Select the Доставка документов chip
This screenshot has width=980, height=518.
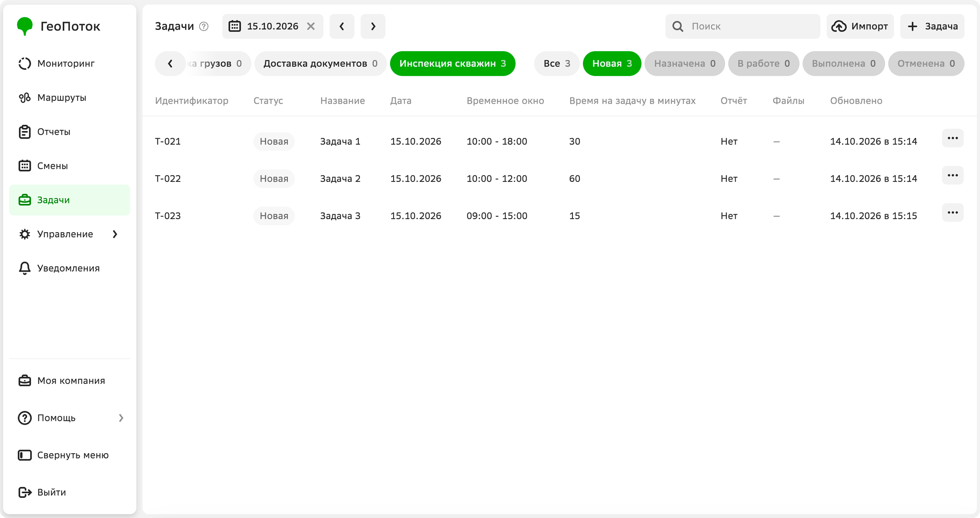[x=320, y=64]
